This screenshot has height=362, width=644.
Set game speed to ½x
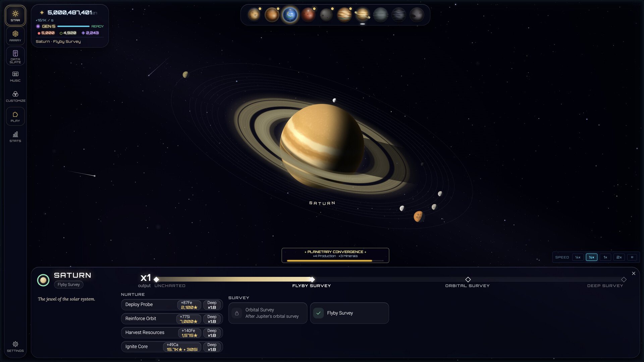pyautogui.click(x=592, y=257)
